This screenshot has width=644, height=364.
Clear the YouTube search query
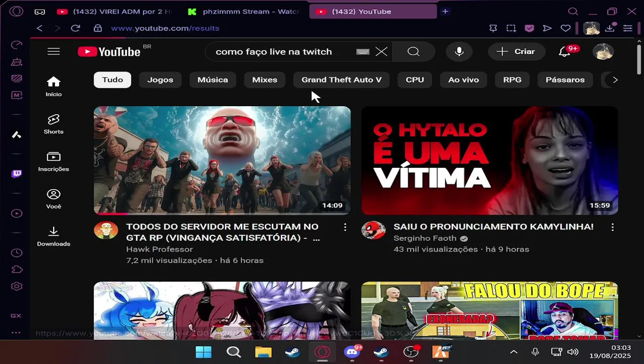(x=381, y=52)
